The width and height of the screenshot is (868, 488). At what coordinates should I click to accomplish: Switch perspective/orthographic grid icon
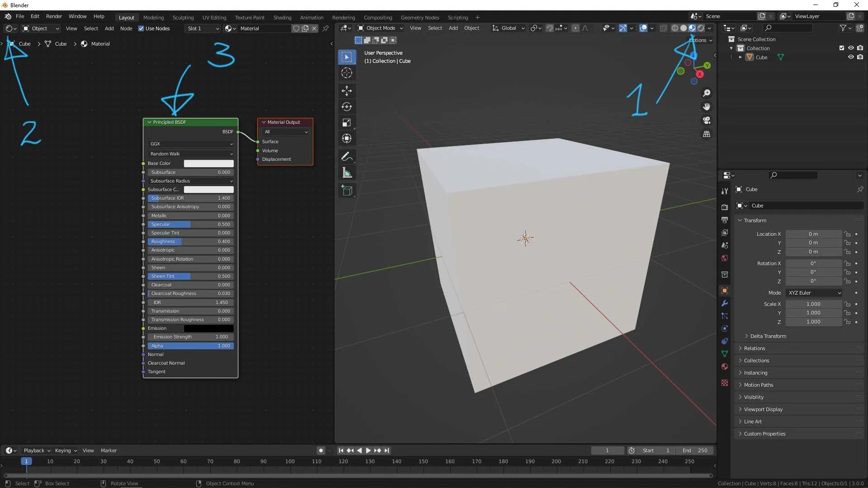[x=707, y=134]
